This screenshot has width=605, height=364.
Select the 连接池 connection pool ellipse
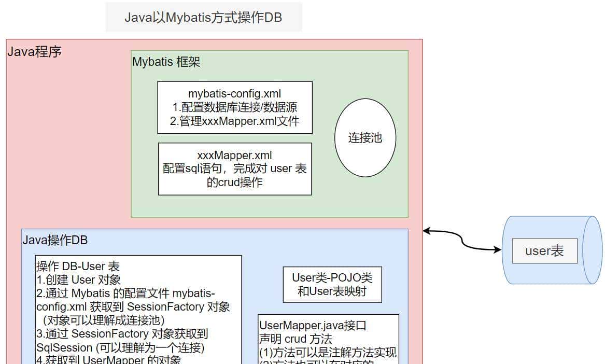point(365,138)
